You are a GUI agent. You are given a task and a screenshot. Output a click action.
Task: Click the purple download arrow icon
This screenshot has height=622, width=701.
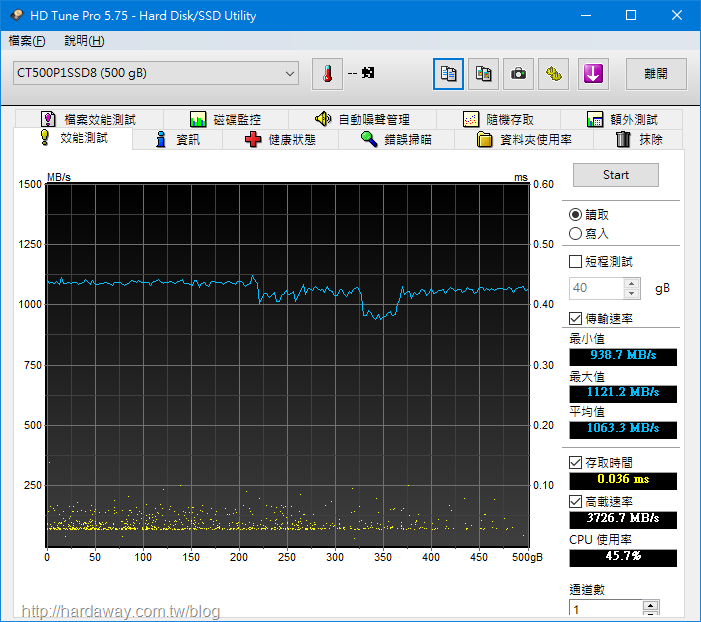pos(593,74)
